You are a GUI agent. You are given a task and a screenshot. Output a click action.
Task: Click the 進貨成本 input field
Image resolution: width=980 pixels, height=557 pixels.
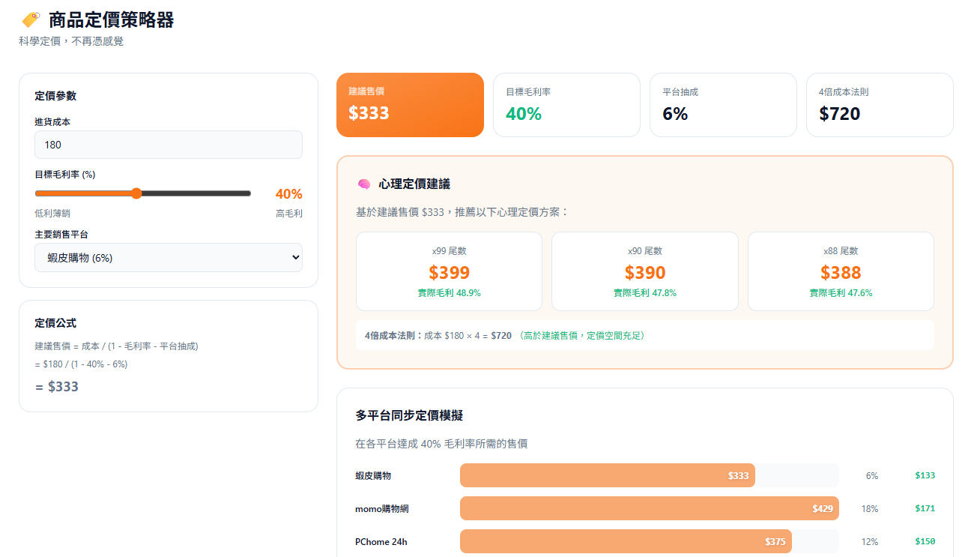click(x=169, y=145)
